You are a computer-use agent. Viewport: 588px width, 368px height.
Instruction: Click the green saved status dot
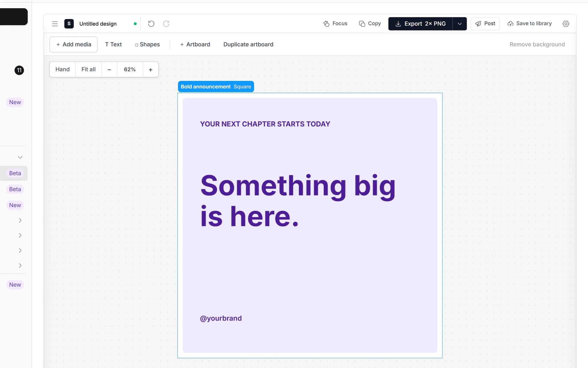coord(135,24)
